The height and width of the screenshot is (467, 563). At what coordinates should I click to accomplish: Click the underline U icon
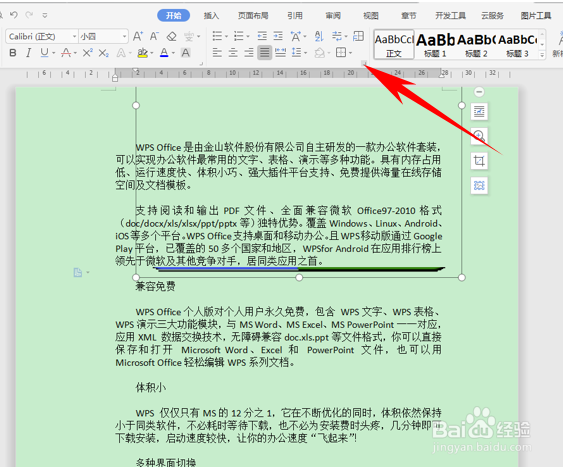[44, 53]
